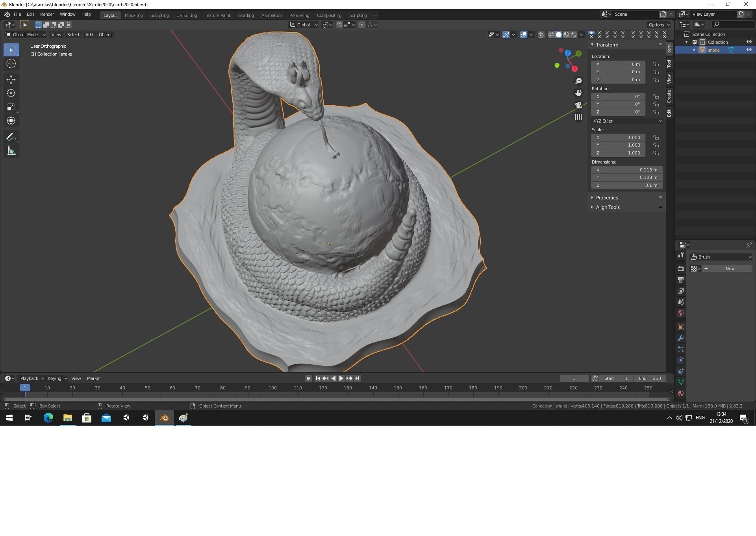Hide snake object in outliner
Image resolution: width=756 pixels, height=536 pixels.
749,50
